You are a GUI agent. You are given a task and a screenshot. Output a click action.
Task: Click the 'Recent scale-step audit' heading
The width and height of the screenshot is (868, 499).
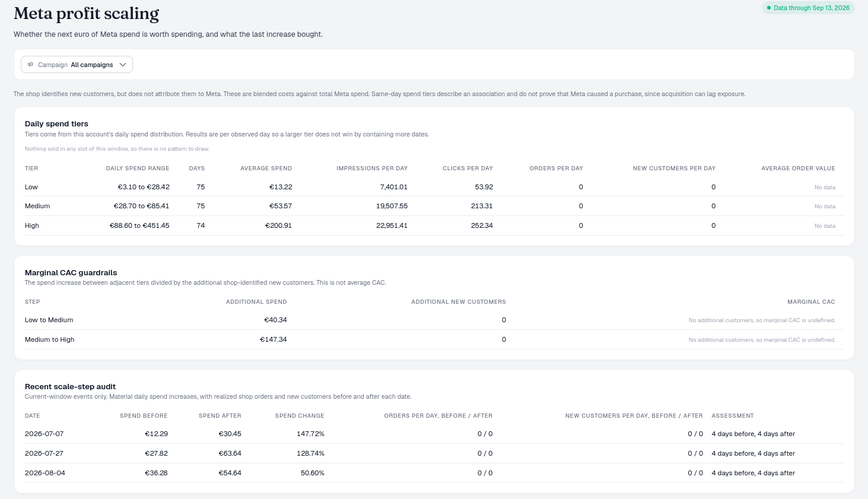70,387
